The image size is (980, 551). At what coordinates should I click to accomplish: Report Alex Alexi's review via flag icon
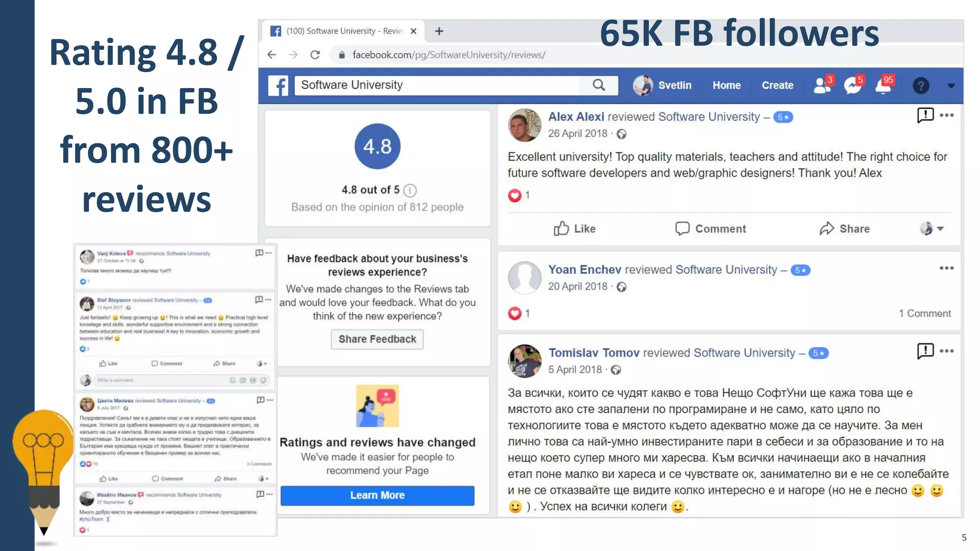tap(925, 115)
